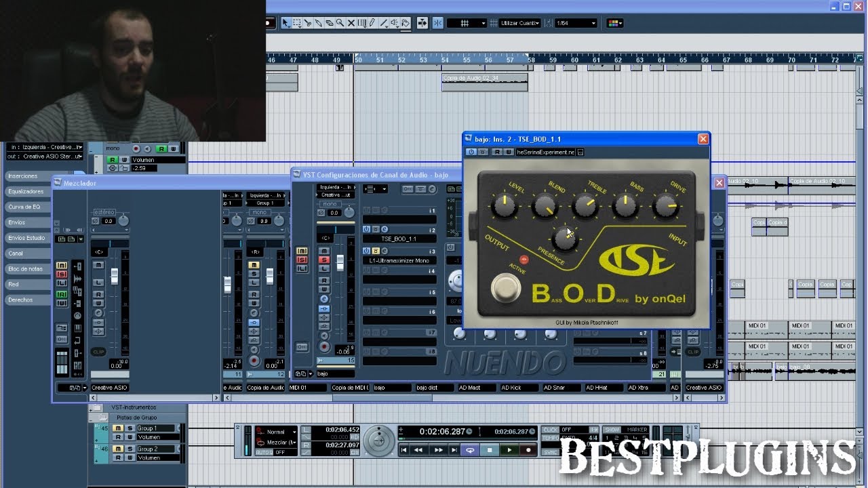Click the TREBLE knob on the pedal
Image resolution: width=868 pixels, height=488 pixels.
pyautogui.click(x=585, y=207)
